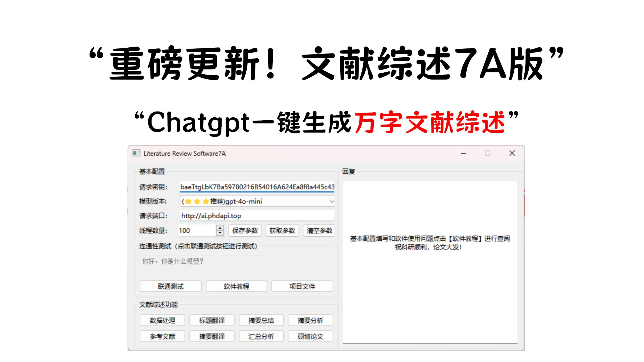Increase 线程数量 with the up arrow
644x362 pixels.
click(x=220, y=228)
